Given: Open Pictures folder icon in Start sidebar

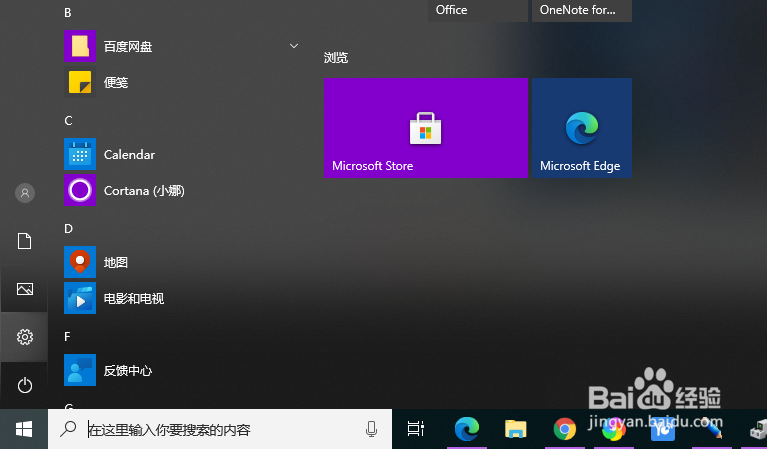Looking at the screenshot, I should click(x=24, y=289).
